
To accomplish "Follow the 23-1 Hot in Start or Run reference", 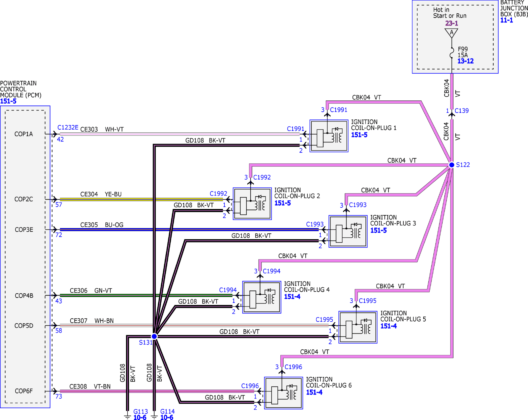I will [452, 23].
